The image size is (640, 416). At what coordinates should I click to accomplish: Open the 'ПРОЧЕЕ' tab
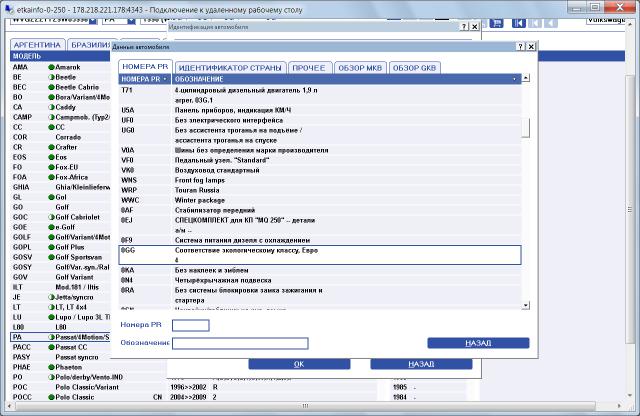(309, 68)
